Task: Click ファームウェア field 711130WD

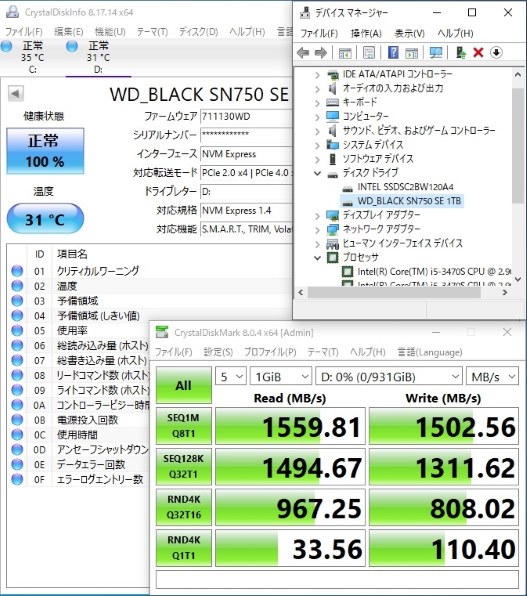Action: point(246,116)
